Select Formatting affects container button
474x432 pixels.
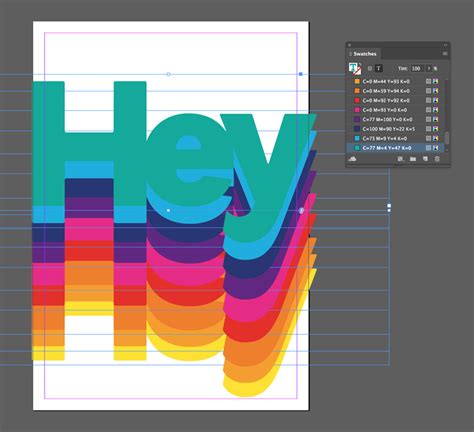pyautogui.click(x=370, y=68)
